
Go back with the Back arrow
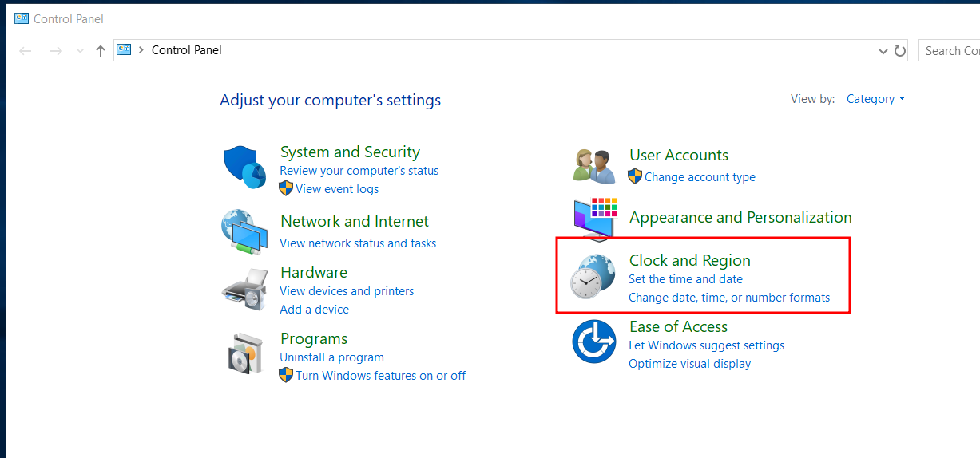[x=26, y=51]
